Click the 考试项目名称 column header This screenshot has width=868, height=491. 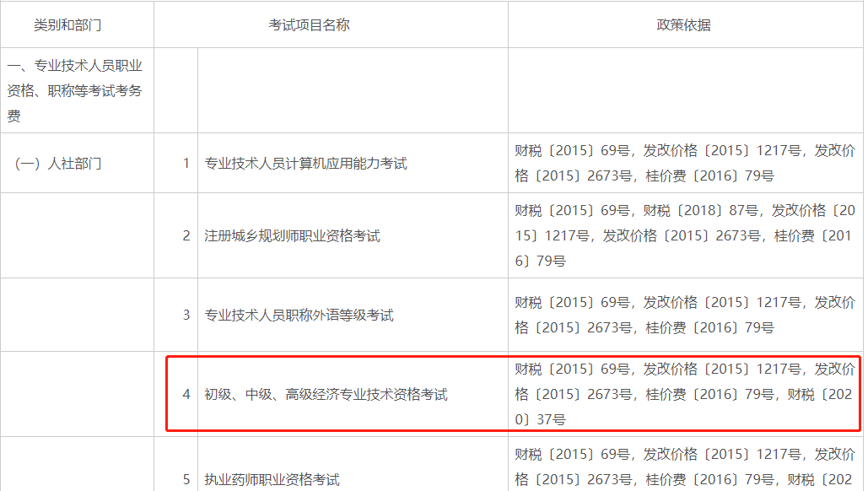point(309,25)
